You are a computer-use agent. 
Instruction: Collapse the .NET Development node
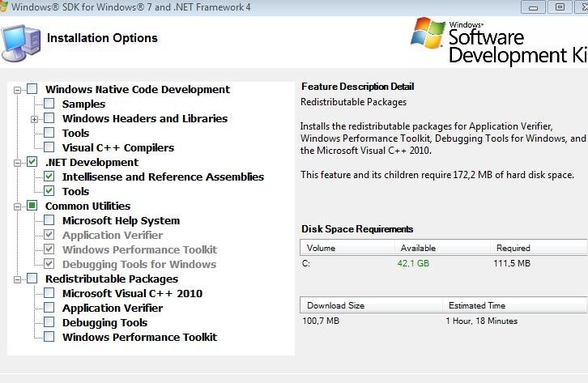pyautogui.click(x=17, y=163)
